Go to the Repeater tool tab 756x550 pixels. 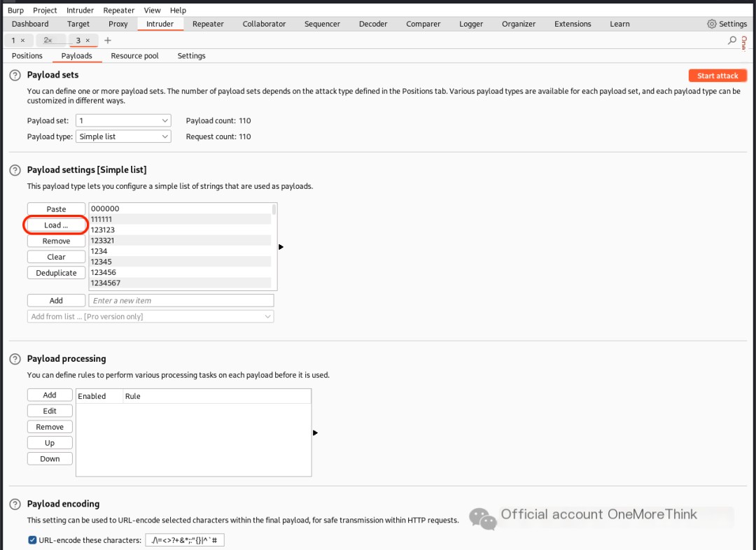209,24
